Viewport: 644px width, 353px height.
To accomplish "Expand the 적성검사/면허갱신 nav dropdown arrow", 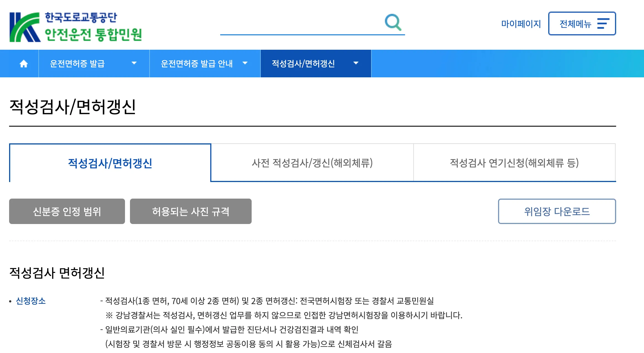I will click(356, 63).
